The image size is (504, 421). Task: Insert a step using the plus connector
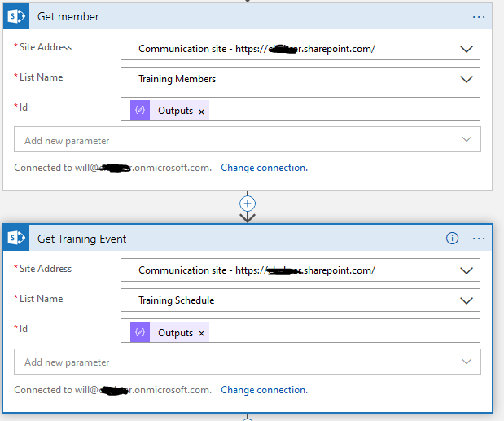pos(248,203)
